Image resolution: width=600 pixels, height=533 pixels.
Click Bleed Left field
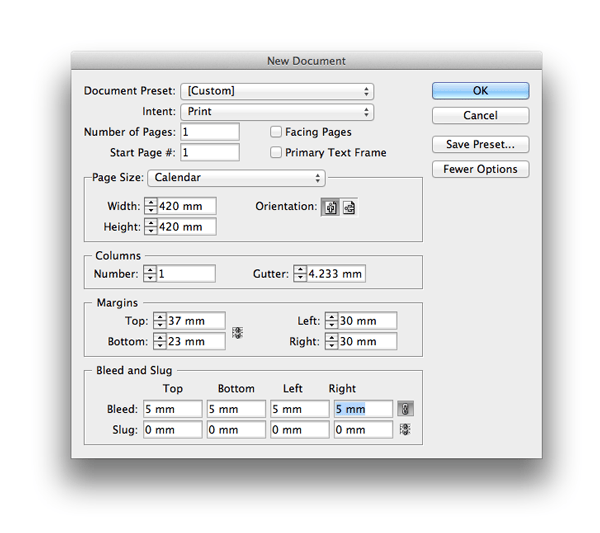click(300, 409)
